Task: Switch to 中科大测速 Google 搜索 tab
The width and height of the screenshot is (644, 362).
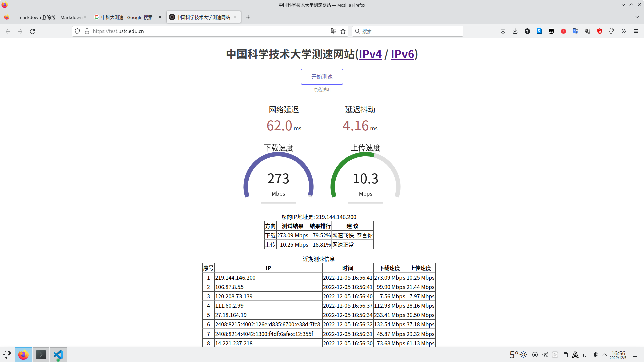Action: coord(127,17)
